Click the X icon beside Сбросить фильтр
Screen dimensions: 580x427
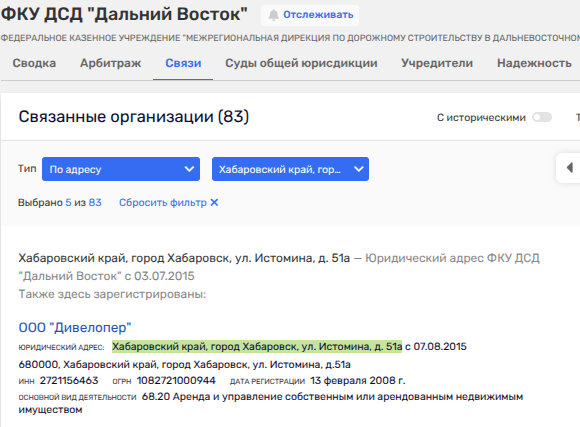pos(215,202)
